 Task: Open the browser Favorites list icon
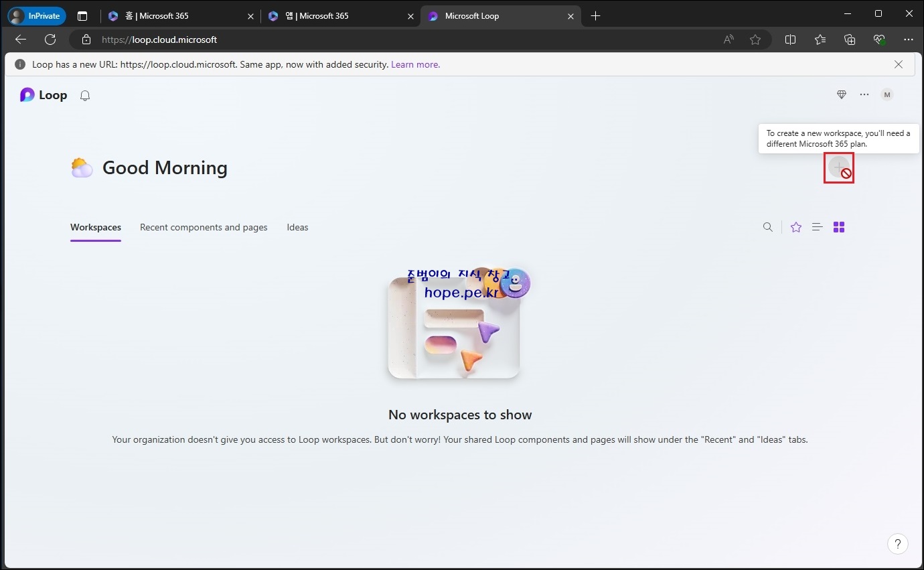pyautogui.click(x=820, y=40)
